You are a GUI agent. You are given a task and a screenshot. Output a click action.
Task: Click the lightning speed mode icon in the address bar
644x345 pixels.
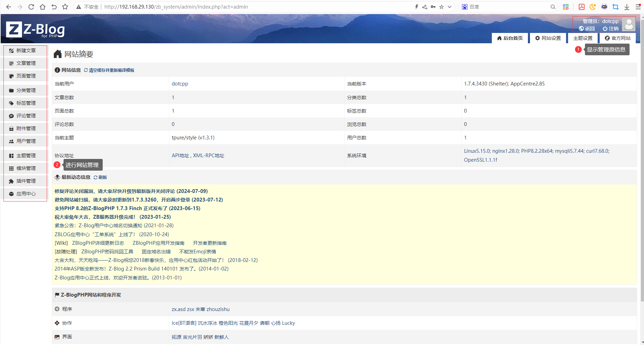coord(417,7)
